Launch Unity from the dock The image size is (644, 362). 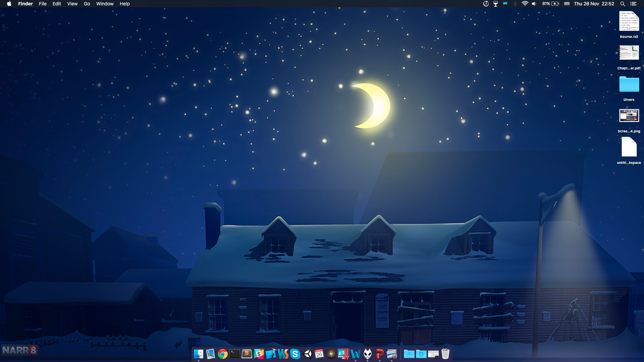[x=307, y=354]
